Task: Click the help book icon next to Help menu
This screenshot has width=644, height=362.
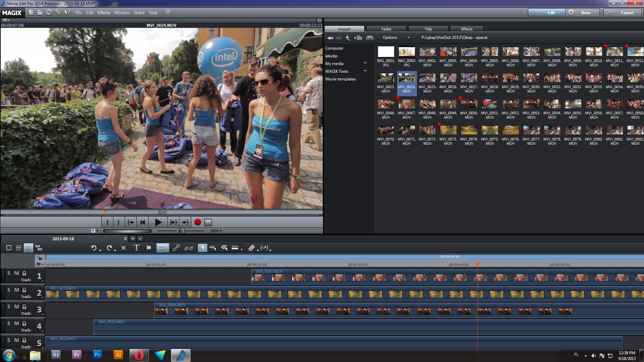Action: tap(168, 12)
